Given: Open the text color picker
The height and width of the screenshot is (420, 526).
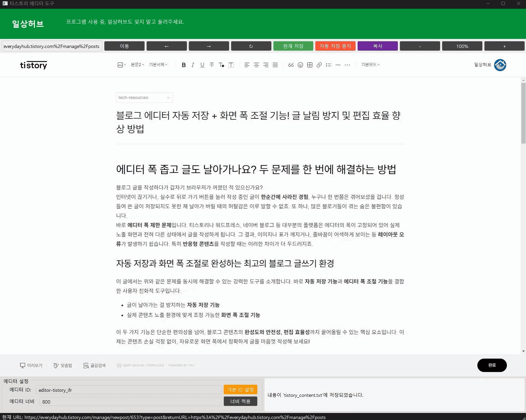Looking at the screenshot, I should (x=221, y=65).
